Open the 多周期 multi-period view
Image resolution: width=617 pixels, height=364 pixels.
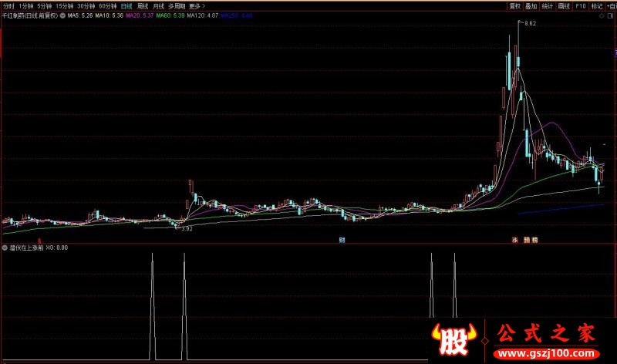click(177, 6)
